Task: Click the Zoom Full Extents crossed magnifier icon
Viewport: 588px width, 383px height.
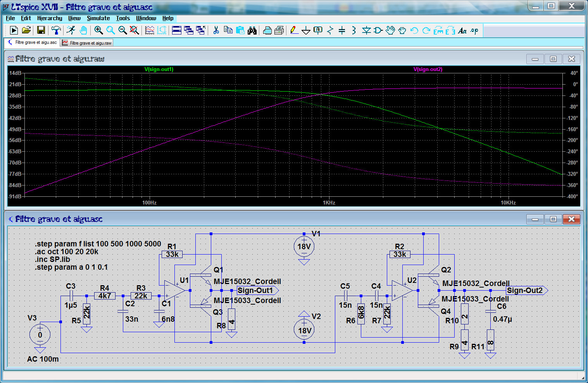Action: 134,30
